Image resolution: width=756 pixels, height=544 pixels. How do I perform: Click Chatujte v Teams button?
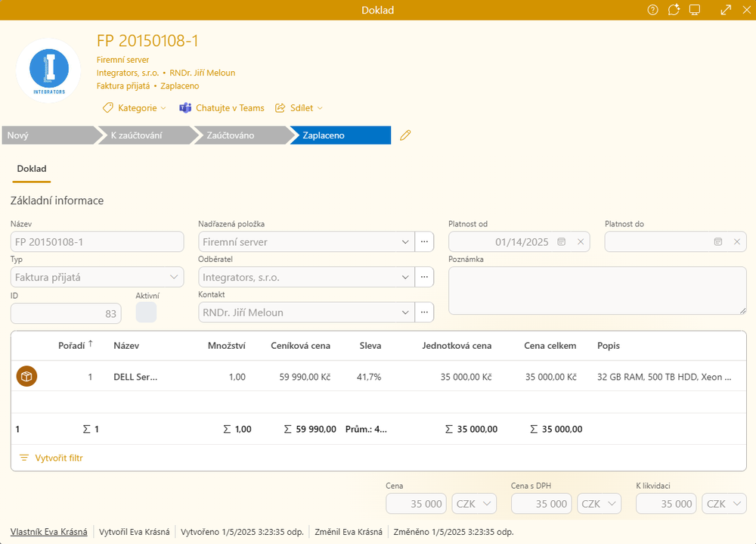(x=222, y=108)
